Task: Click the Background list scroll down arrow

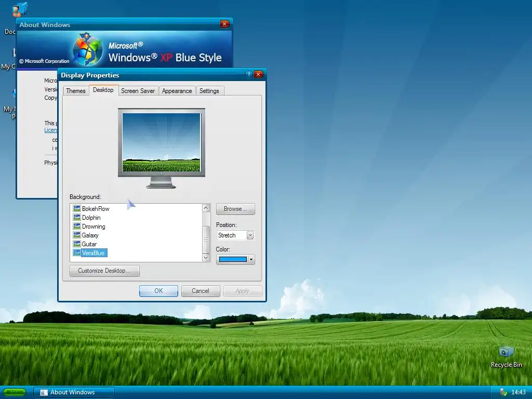Action: pos(206,258)
